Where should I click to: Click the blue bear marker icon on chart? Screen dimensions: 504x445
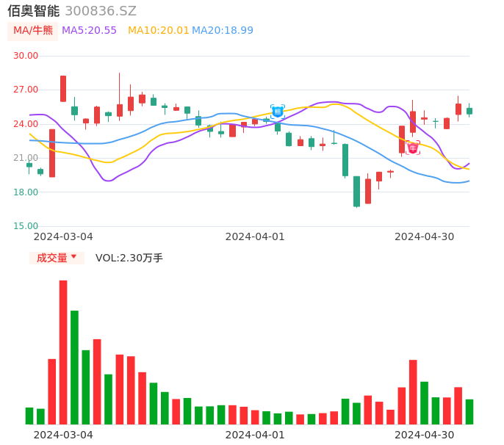pyautogui.click(x=278, y=112)
